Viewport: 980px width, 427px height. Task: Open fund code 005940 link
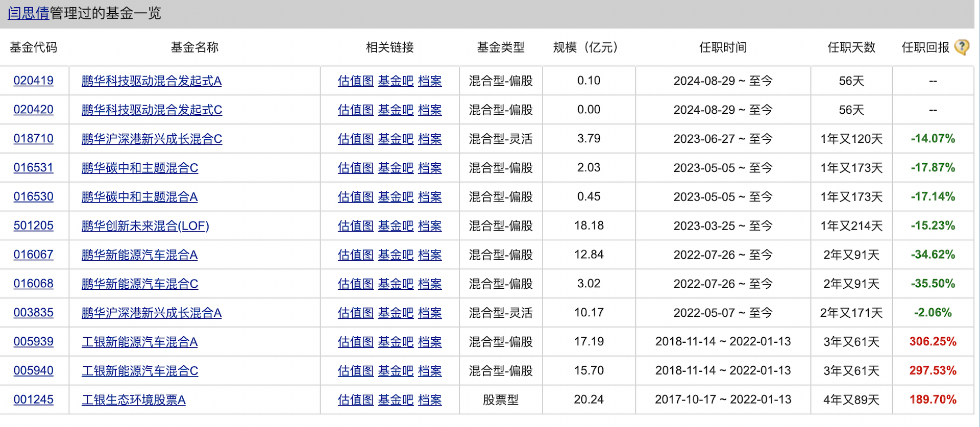[x=33, y=371]
